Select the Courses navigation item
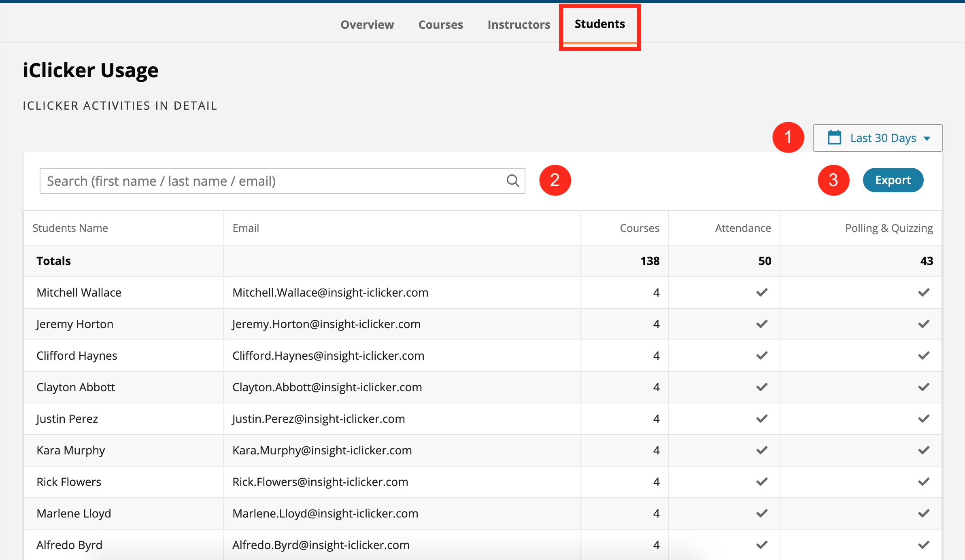The image size is (965, 560). pos(440,24)
